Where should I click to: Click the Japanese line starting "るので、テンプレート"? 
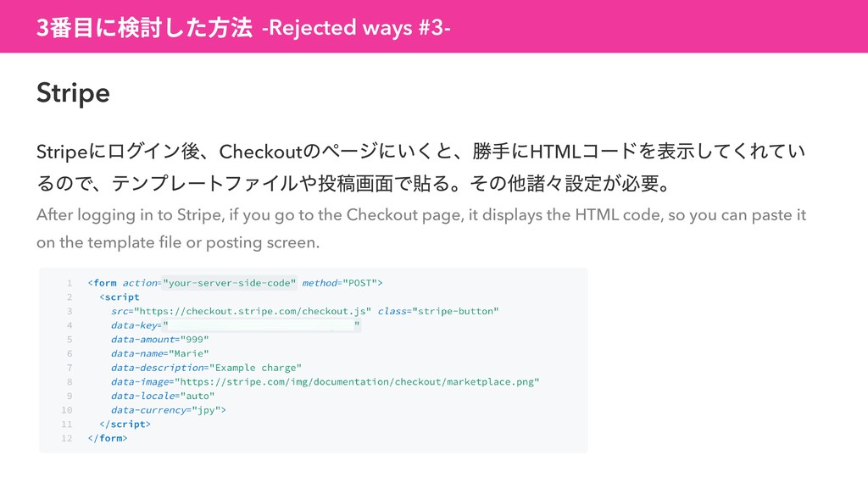coord(353,183)
